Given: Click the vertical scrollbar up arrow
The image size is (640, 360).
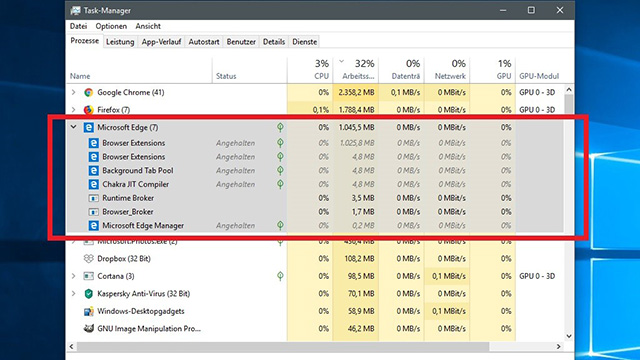Looking at the screenshot, I should [569, 90].
